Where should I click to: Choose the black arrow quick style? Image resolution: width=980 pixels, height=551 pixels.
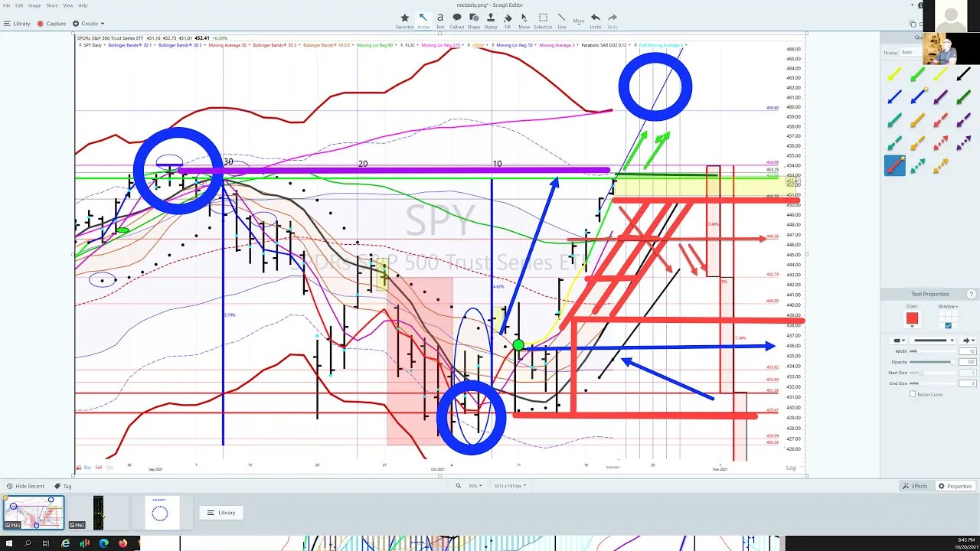point(963,74)
